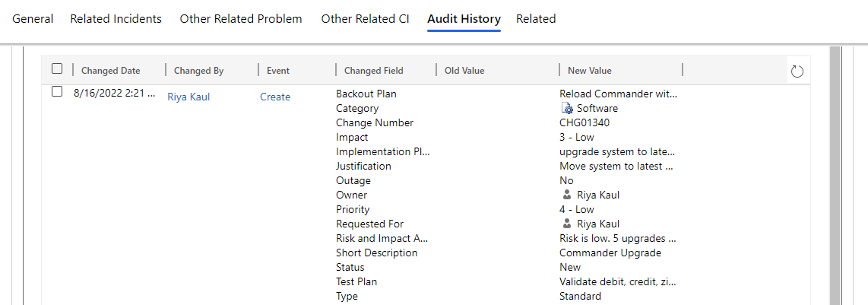Tick the checkbox for 8/16/2022 row
The height and width of the screenshot is (305, 868).
click(x=57, y=92)
